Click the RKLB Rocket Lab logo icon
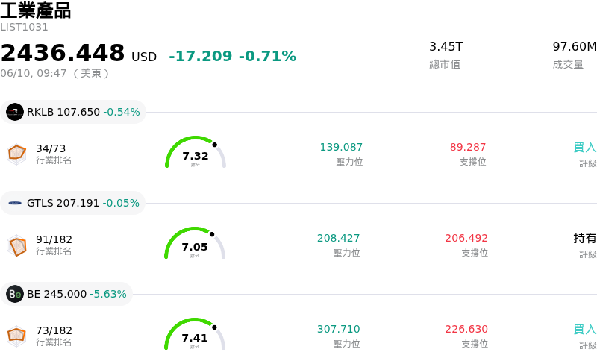 15,112
